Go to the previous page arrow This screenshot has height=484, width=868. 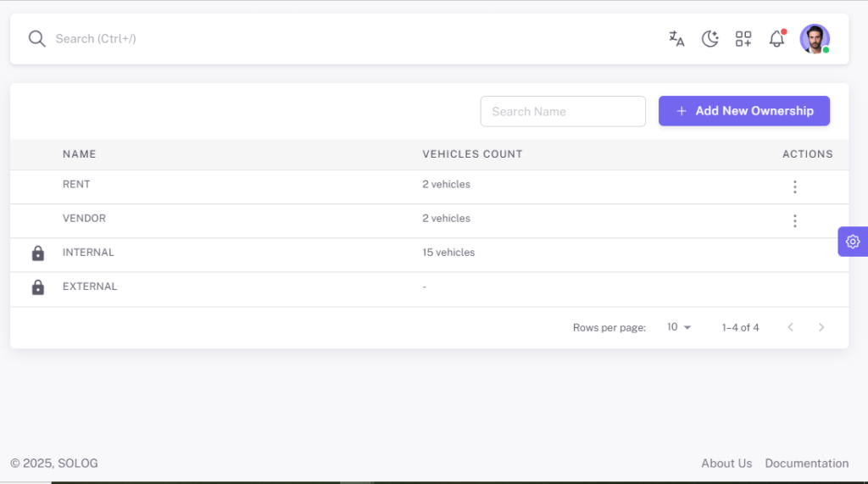[x=791, y=327]
